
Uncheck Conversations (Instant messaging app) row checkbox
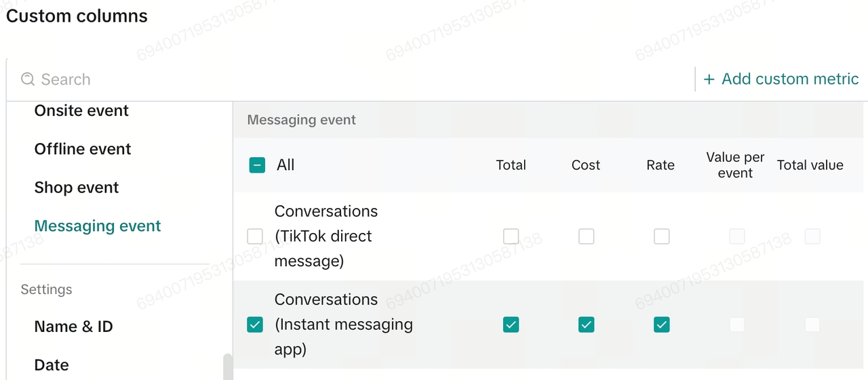pos(255,325)
